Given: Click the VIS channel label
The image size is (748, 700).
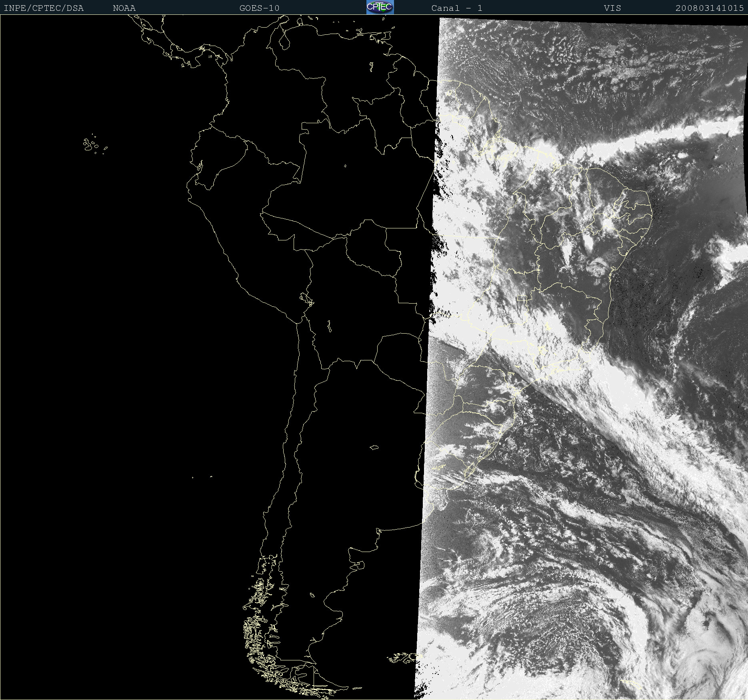Looking at the screenshot, I should (x=612, y=8).
